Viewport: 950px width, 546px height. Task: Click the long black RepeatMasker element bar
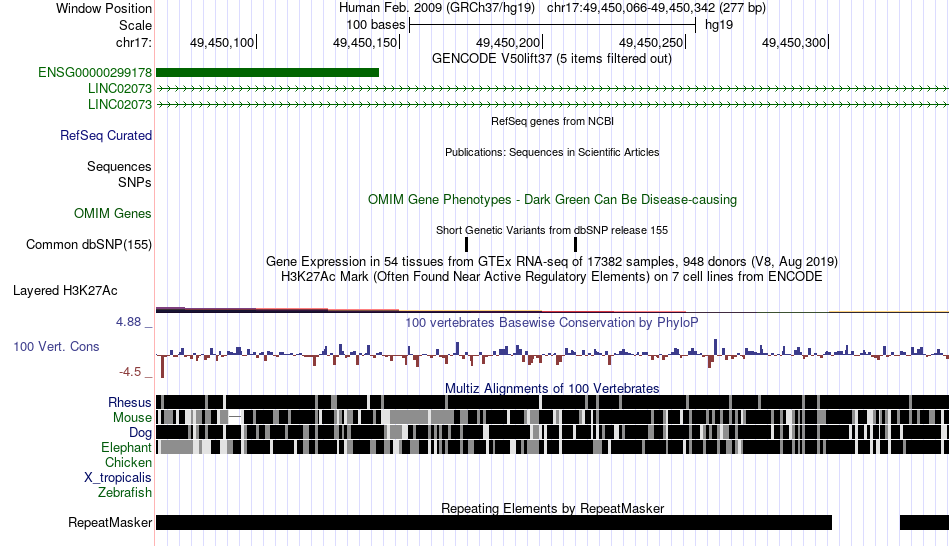pyautogui.click(x=494, y=522)
